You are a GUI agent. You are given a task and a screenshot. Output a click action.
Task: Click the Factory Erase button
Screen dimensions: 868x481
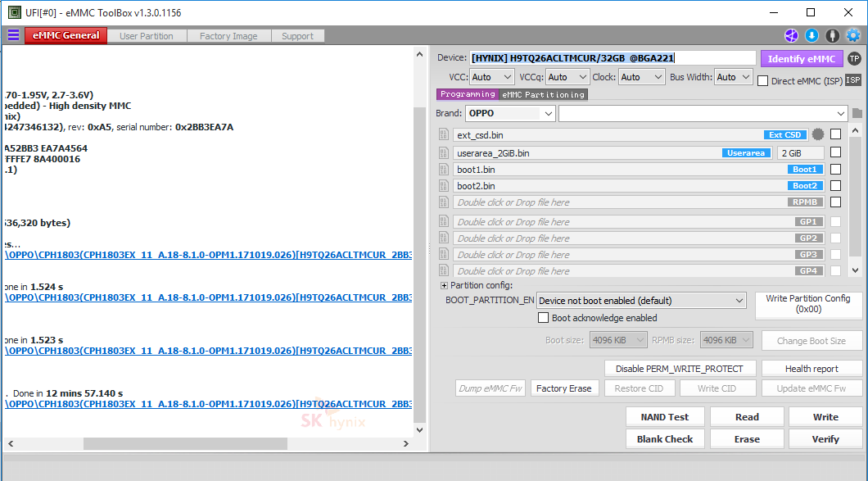(563, 388)
